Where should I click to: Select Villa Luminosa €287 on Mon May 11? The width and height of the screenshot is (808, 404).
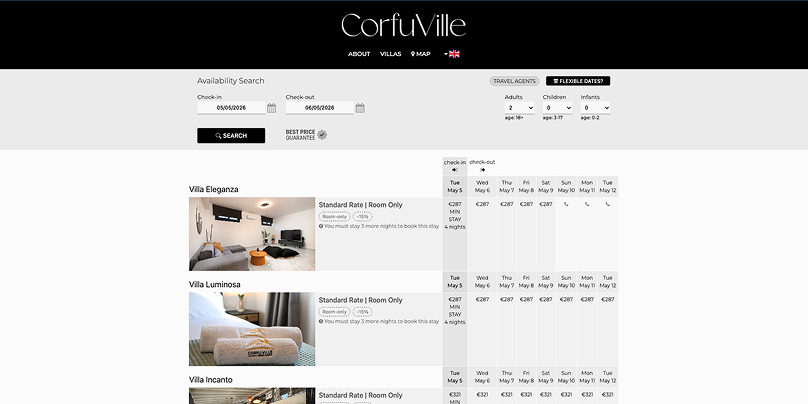coord(587,299)
